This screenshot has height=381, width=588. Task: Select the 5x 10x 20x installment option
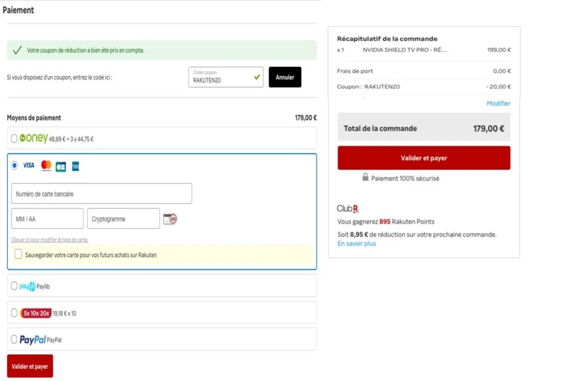click(x=14, y=313)
